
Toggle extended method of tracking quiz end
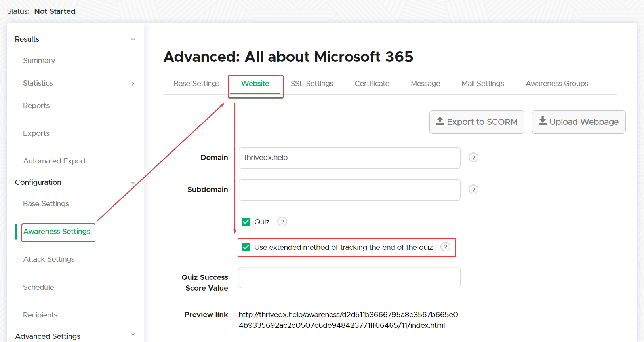coord(246,247)
